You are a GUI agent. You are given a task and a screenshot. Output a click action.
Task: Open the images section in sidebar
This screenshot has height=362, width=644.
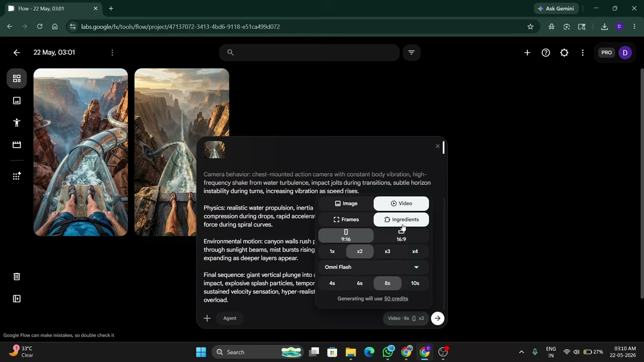(17, 101)
